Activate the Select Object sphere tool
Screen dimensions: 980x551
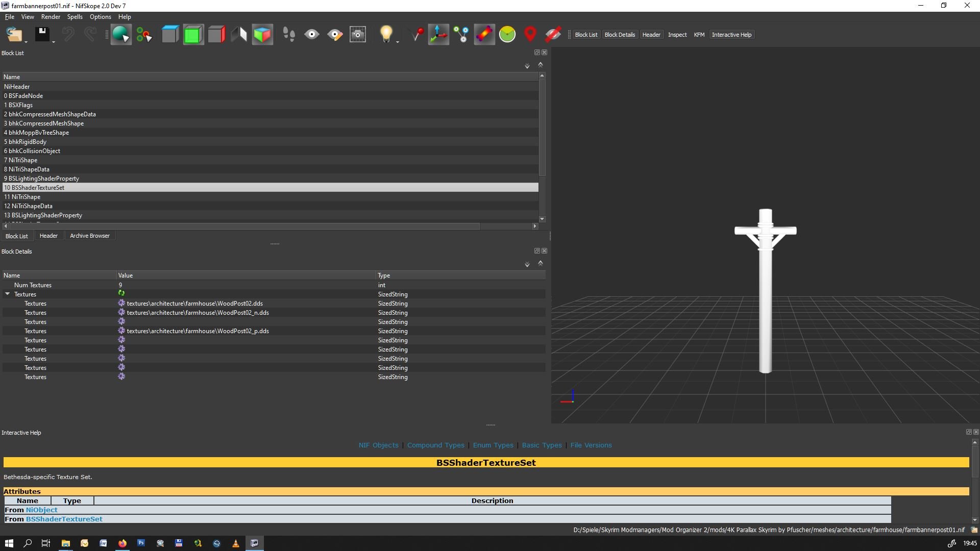point(121,35)
